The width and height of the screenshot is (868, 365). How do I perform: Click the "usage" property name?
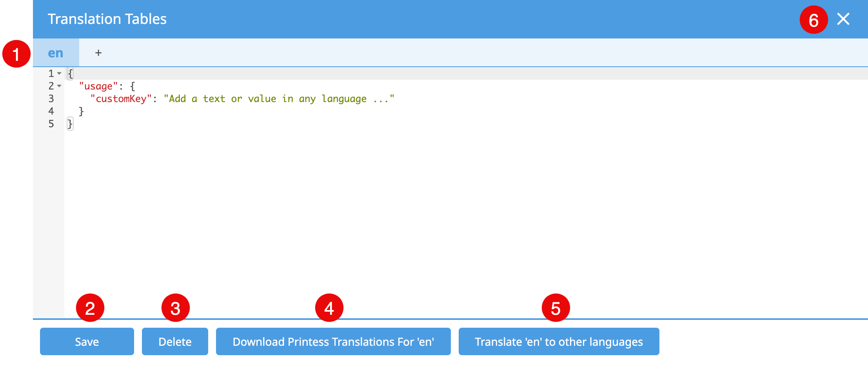(96, 86)
